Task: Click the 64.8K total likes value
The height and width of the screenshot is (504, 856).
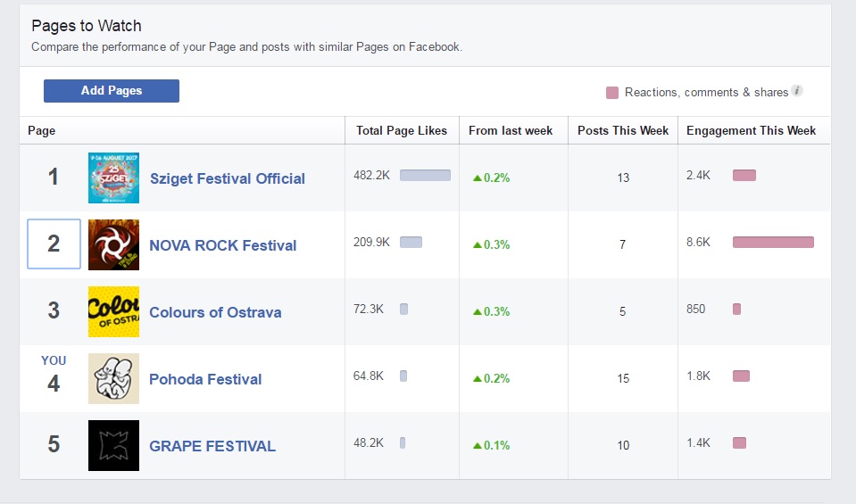Action: [x=369, y=376]
